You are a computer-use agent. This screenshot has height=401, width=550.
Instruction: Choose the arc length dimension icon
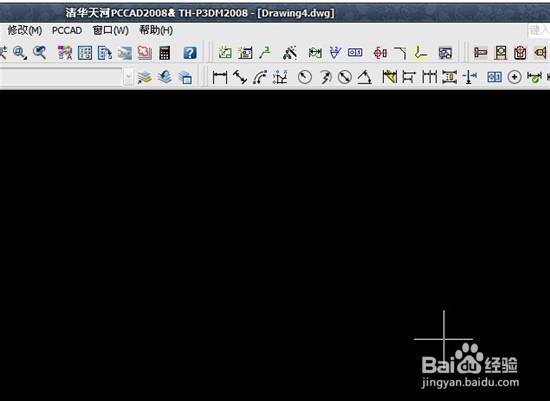(x=260, y=77)
